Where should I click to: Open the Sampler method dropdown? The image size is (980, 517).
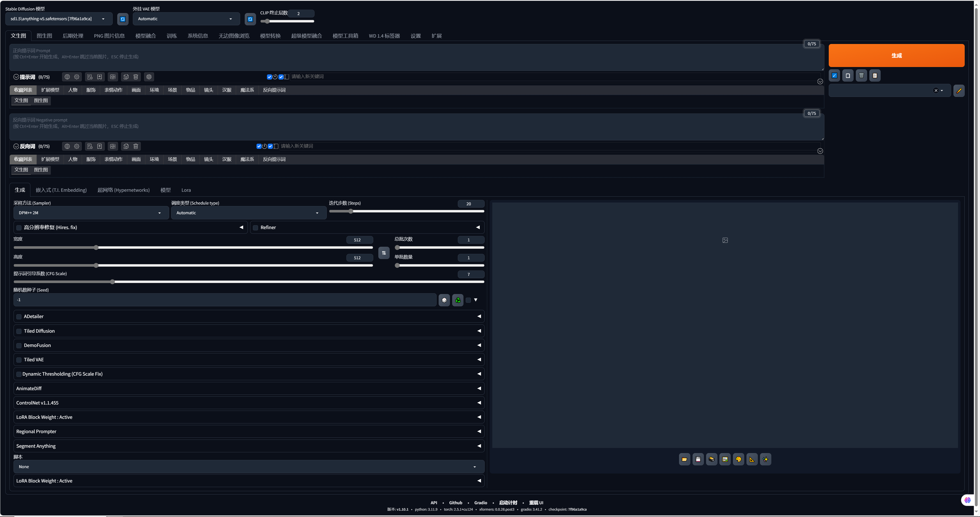(x=90, y=213)
